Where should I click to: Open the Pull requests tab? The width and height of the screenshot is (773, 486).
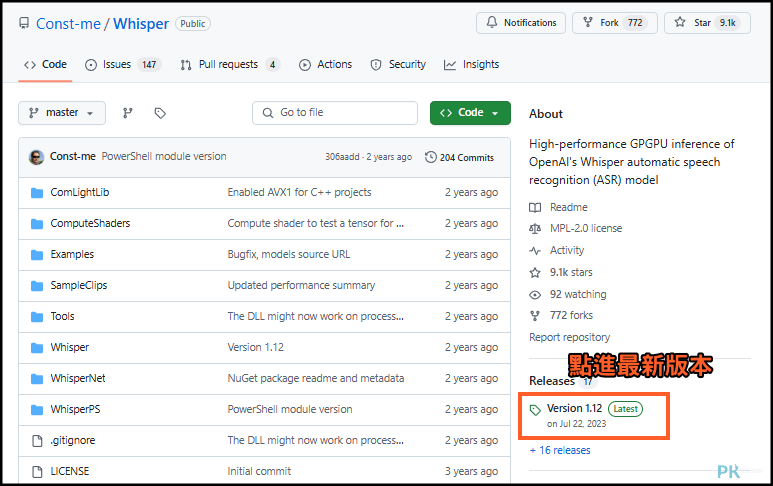tap(230, 65)
